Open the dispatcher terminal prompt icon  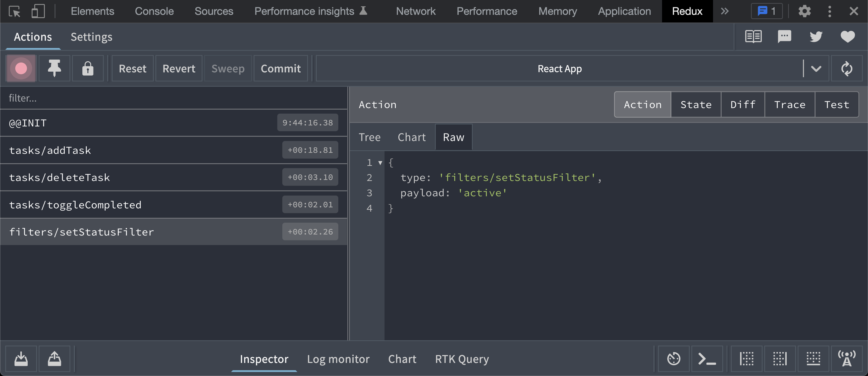point(707,359)
